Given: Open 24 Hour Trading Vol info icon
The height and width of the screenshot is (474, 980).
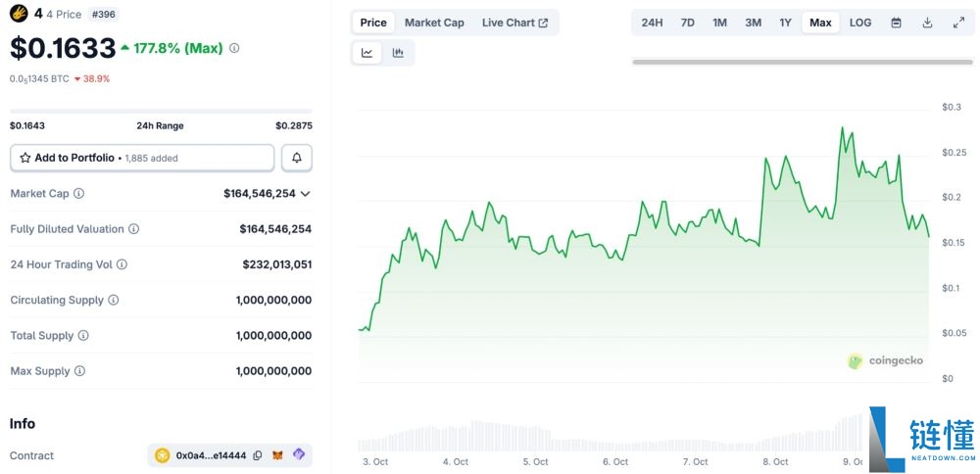Looking at the screenshot, I should [x=122, y=264].
